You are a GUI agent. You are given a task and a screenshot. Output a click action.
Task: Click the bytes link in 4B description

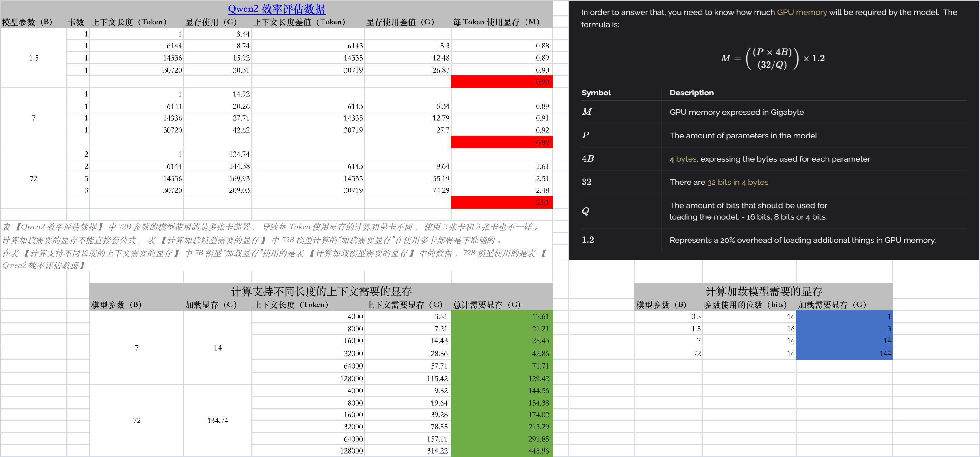click(x=686, y=159)
